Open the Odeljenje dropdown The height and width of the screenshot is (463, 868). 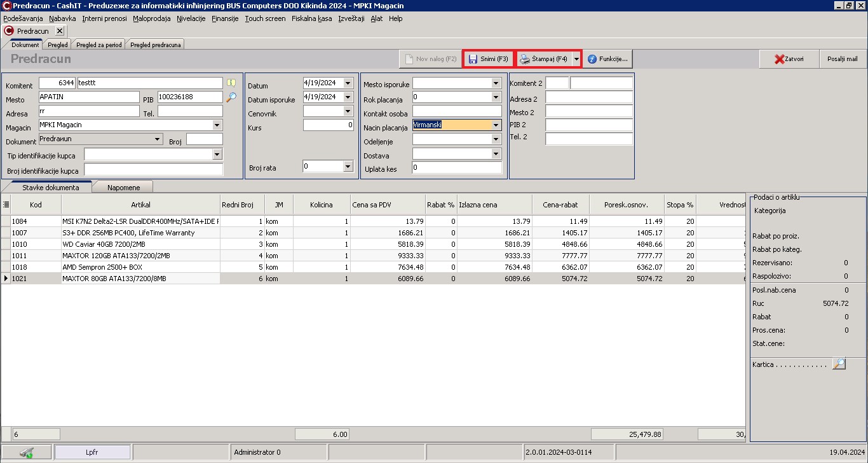[496, 139]
